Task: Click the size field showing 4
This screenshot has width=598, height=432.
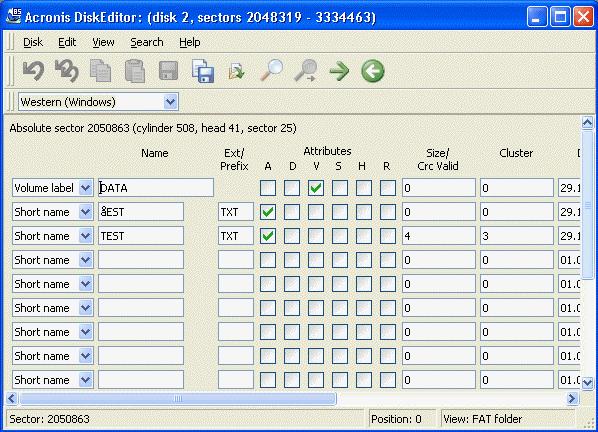Action: 439,236
